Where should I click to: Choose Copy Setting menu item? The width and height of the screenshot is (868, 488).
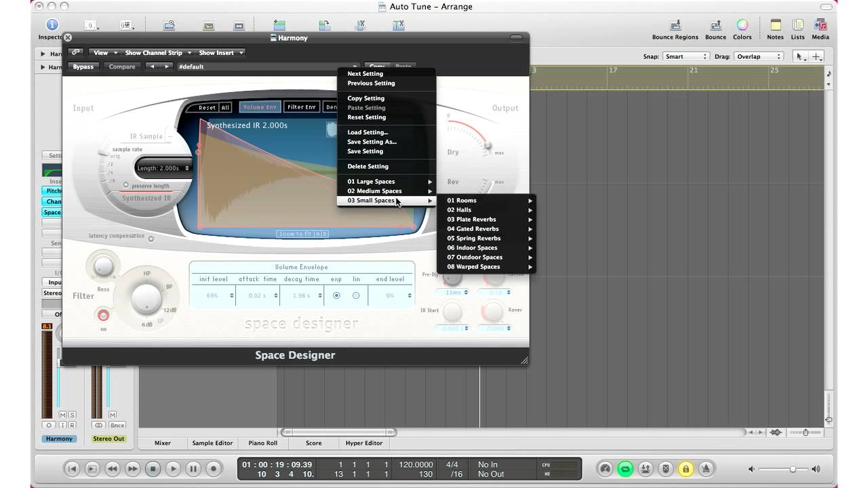[x=387, y=98]
